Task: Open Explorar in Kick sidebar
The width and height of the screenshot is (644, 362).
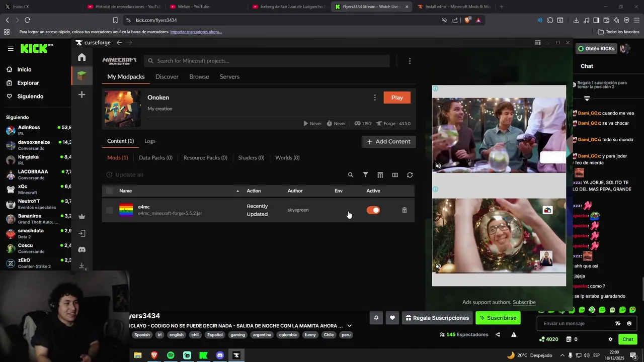Action: pos(28,83)
